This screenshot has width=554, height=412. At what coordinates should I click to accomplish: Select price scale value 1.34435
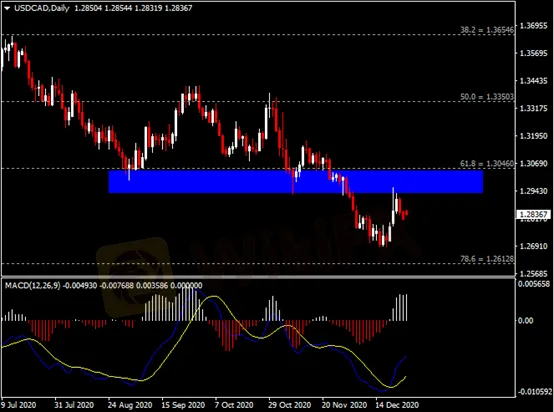point(534,81)
